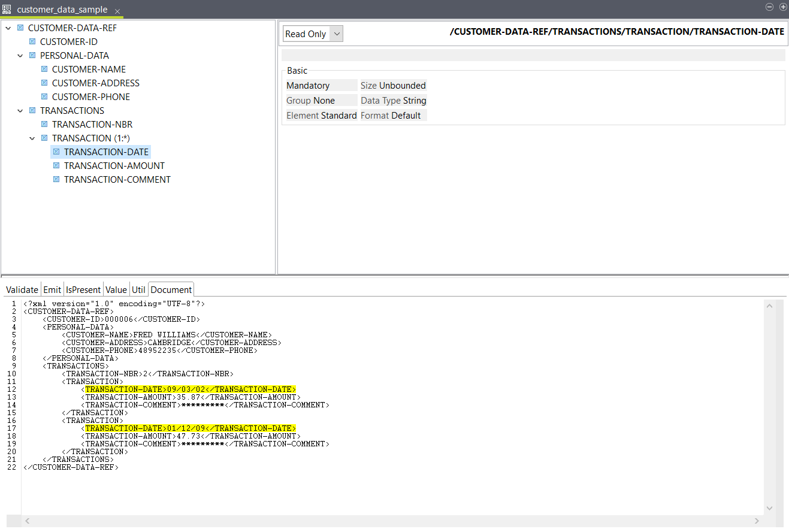The height and width of the screenshot is (532, 789).
Task: Click the icon beside CUSTOMER-ADDRESS node
Action: point(44,83)
